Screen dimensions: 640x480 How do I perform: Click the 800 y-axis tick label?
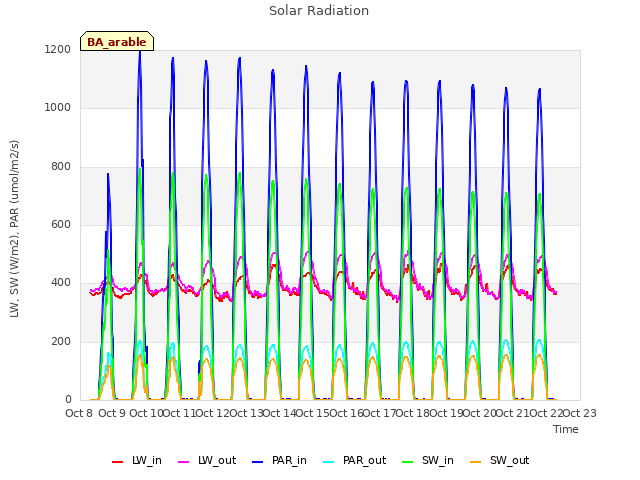pos(61,166)
